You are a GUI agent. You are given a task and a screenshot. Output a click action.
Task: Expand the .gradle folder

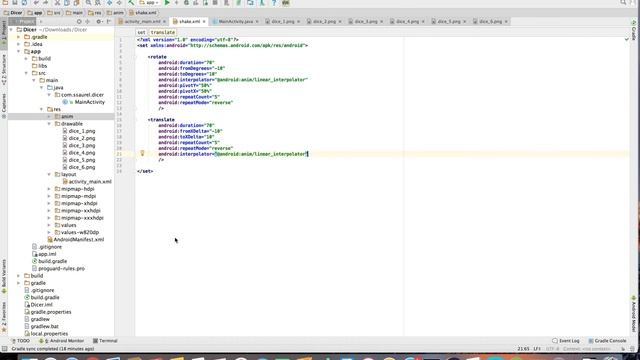click(x=19, y=37)
